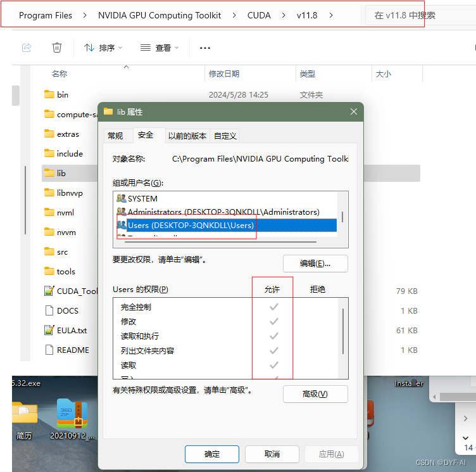This screenshot has width=476, height=472.
Task: Select the bin folder icon
Action: click(49, 94)
